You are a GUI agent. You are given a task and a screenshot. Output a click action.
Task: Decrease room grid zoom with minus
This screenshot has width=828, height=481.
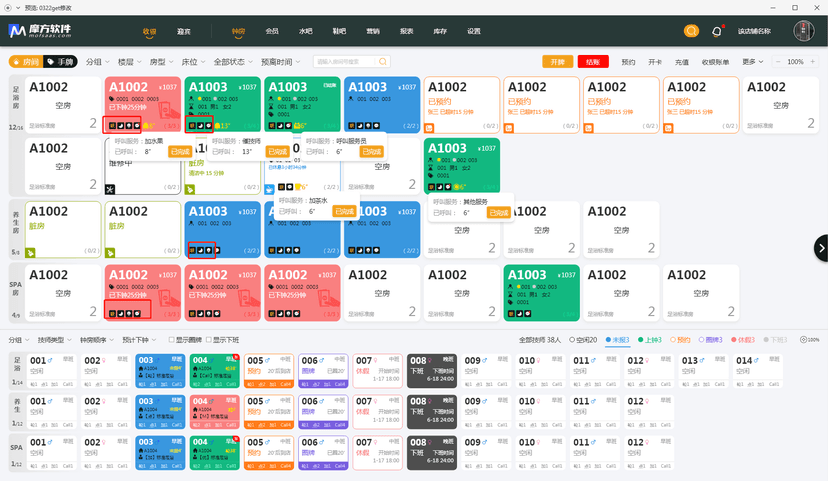pos(777,62)
